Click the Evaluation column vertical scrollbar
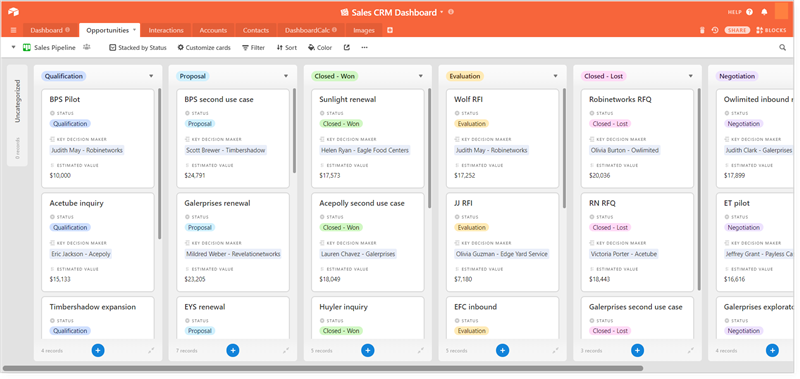The height and width of the screenshot is (379, 800). tap(564, 148)
